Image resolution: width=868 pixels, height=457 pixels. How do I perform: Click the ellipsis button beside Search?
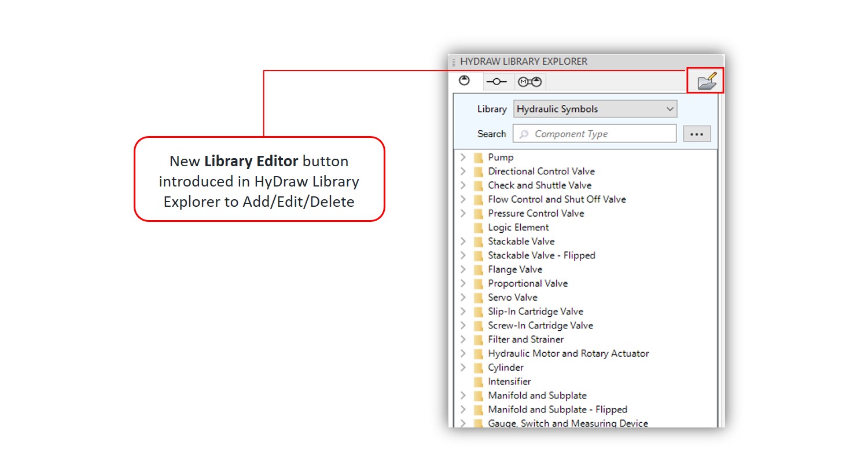[697, 134]
